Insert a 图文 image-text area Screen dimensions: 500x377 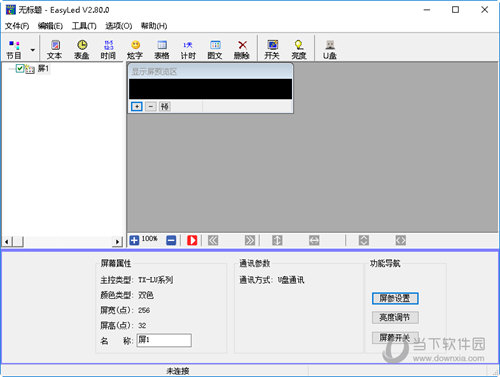click(x=215, y=49)
